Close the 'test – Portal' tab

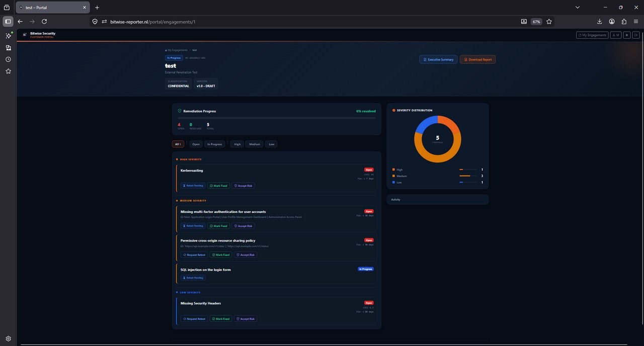pyautogui.click(x=84, y=8)
